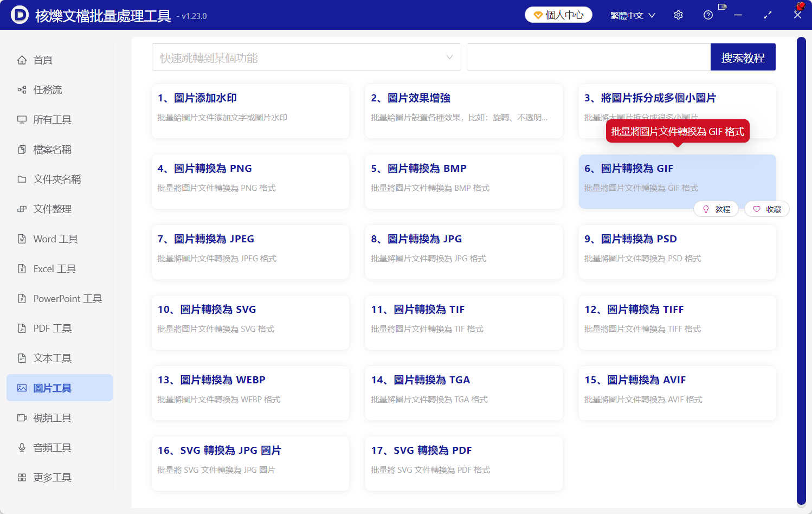The height and width of the screenshot is (514, 812).
Task: Open 更多工具 sidebar section
Action: coord(60,477)
